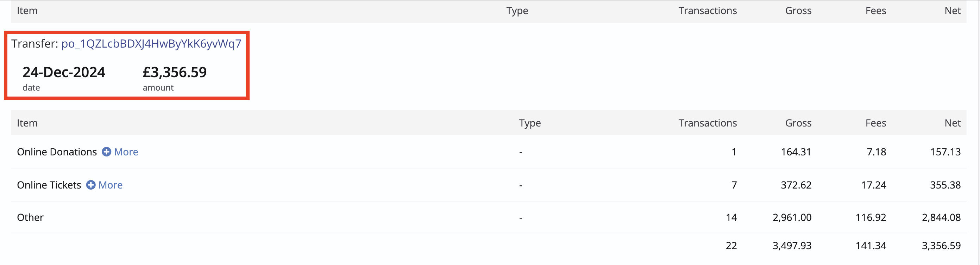Viewport: 980px width, 265px height.
Task: Click the Online Tickets fees 17.24
Action: click(873, 185)
